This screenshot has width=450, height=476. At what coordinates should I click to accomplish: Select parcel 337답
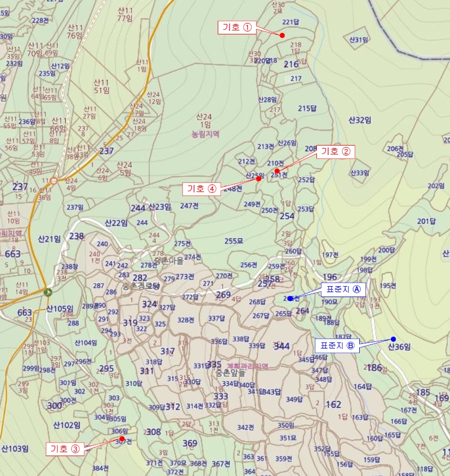click(x=217, y=318)
